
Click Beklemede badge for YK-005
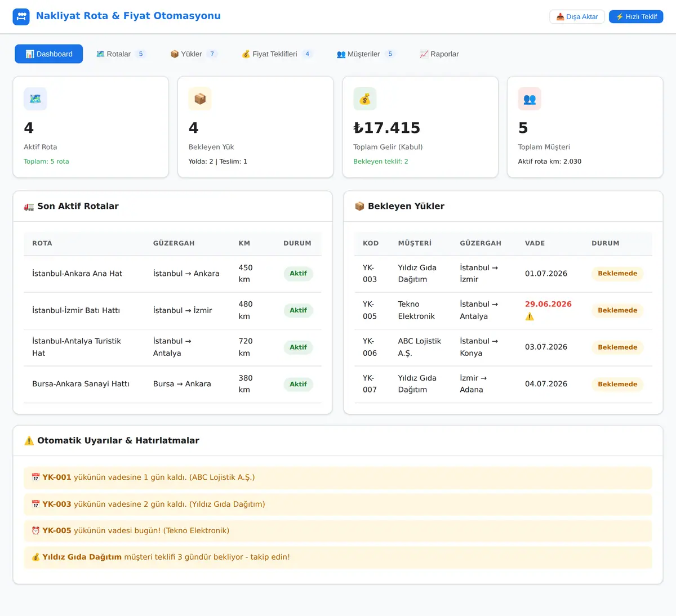(617, 311)
